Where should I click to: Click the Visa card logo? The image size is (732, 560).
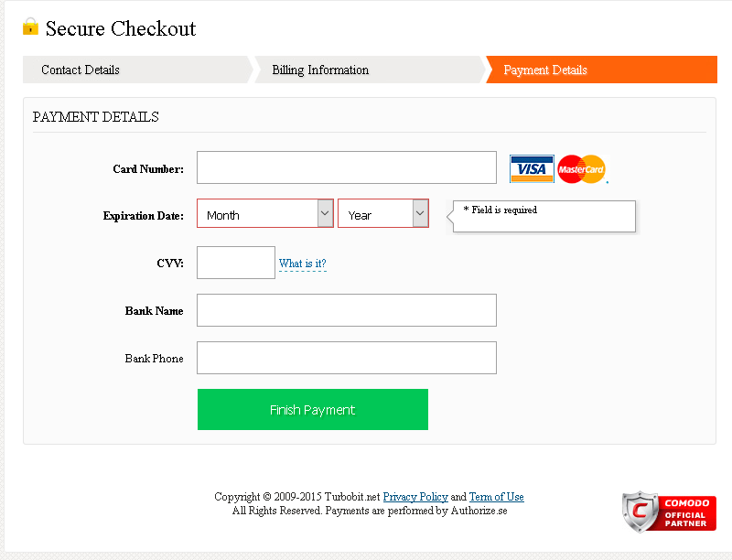(532, 168)
